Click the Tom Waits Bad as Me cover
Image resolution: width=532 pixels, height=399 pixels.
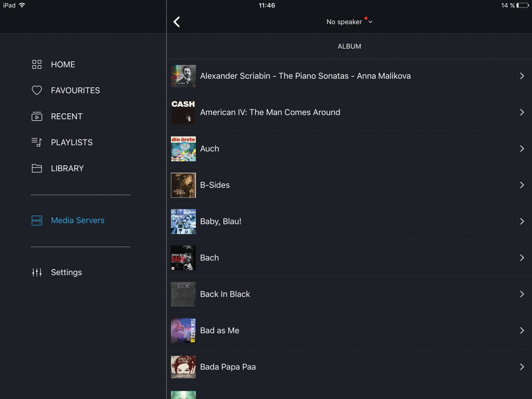[x=183, y=331]
